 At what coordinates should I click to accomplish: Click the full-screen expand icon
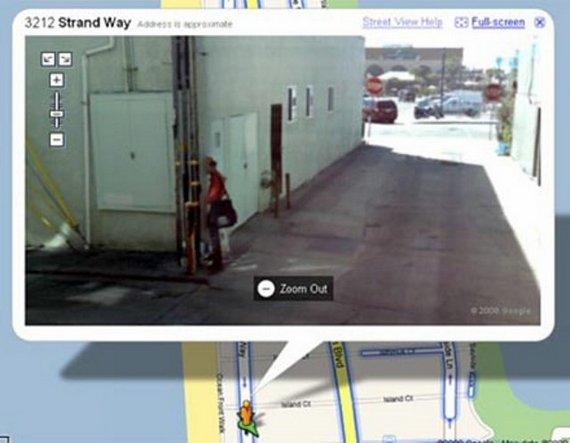pos(461,23)
